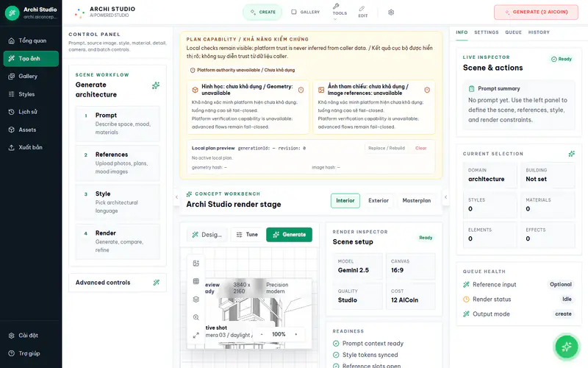The image size is (588, 368).
Task: Expand Advanced controls panel
Action: click(x=118, y=283)
